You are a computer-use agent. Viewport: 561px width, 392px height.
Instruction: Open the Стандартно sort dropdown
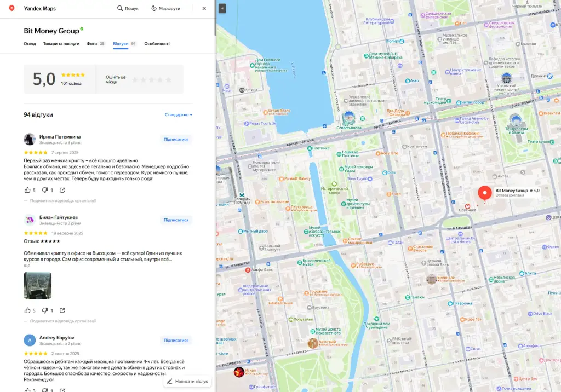pos(178,115)
